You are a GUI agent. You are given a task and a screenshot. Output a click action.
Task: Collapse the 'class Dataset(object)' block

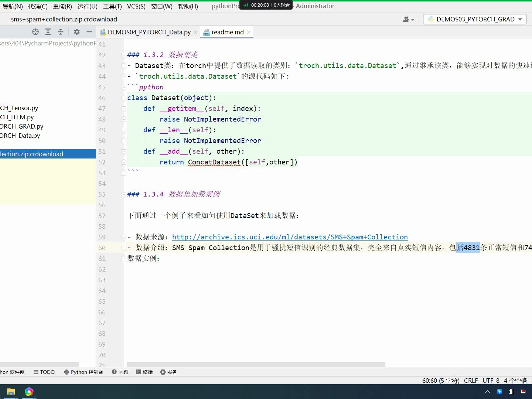(x=124, y=98)
